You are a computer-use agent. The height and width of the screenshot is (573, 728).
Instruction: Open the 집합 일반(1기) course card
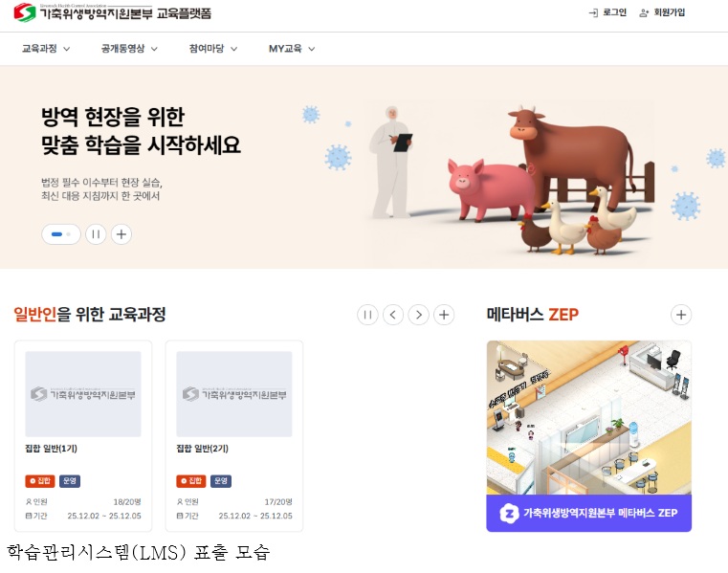pyautogui.click(x=83, y=435)
